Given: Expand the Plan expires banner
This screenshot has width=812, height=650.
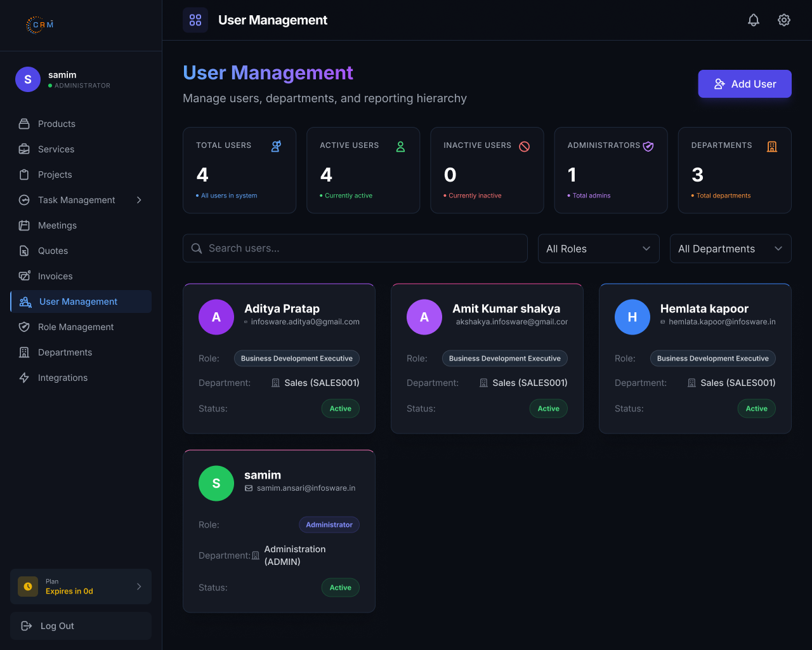Looking at the screenshot, I should coord(81,587).
